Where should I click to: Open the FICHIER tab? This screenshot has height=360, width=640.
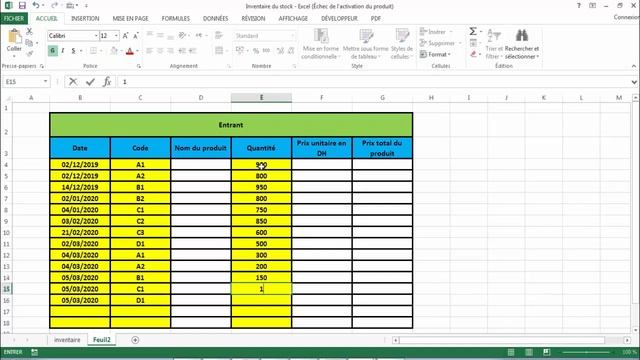point(14,18)
